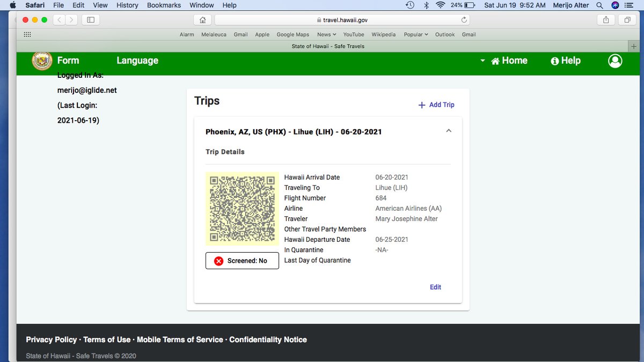The height and width of the screenshot is (362, 644).
Task: Click Edit on the trip card
Action: (435, 287)
